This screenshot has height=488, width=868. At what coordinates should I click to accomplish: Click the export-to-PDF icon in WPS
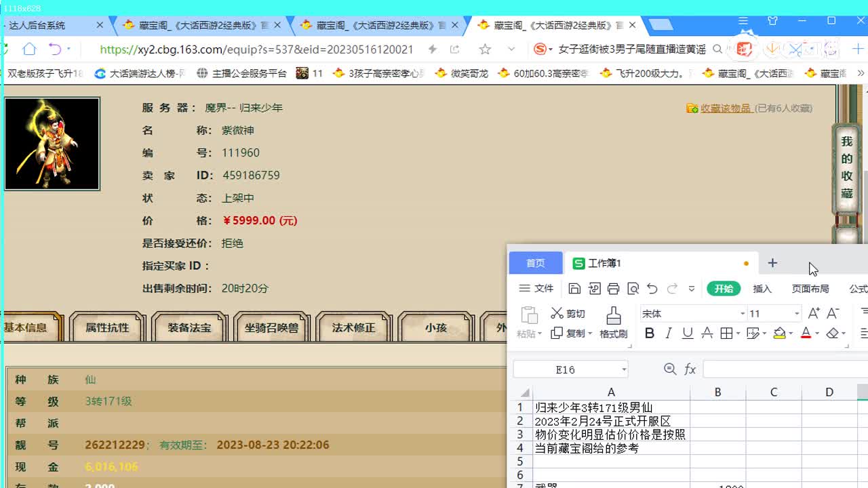[x=595, y=289]
